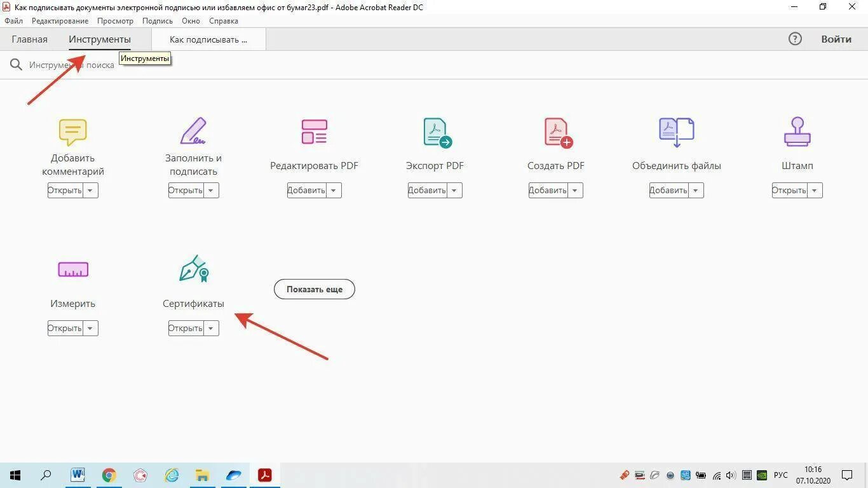The image size is (868, 488).
Task: Select the Инструменты tab
Action: (100, 39)
